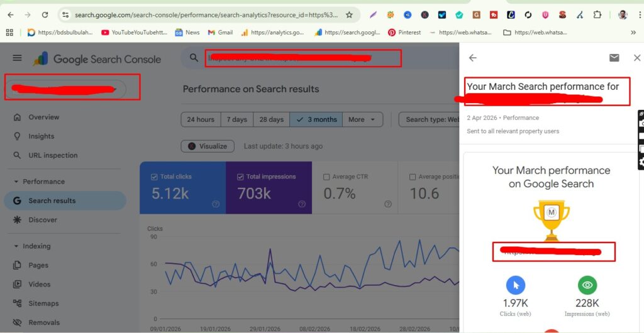Open the Search type: Web filter

coord(429,120)
